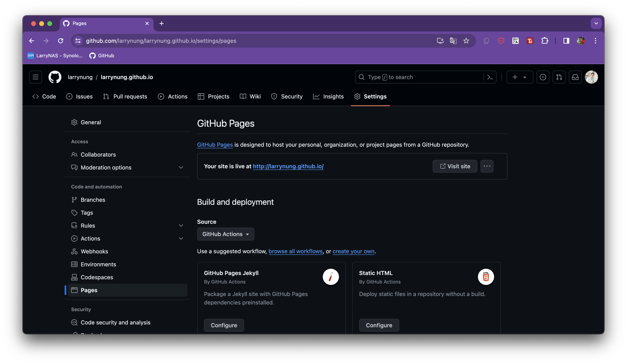This screenshot has width=627, height=364.
Task: Click the GitHub Octocat logo
Action: pyautogui.click(x=55, y=77)
